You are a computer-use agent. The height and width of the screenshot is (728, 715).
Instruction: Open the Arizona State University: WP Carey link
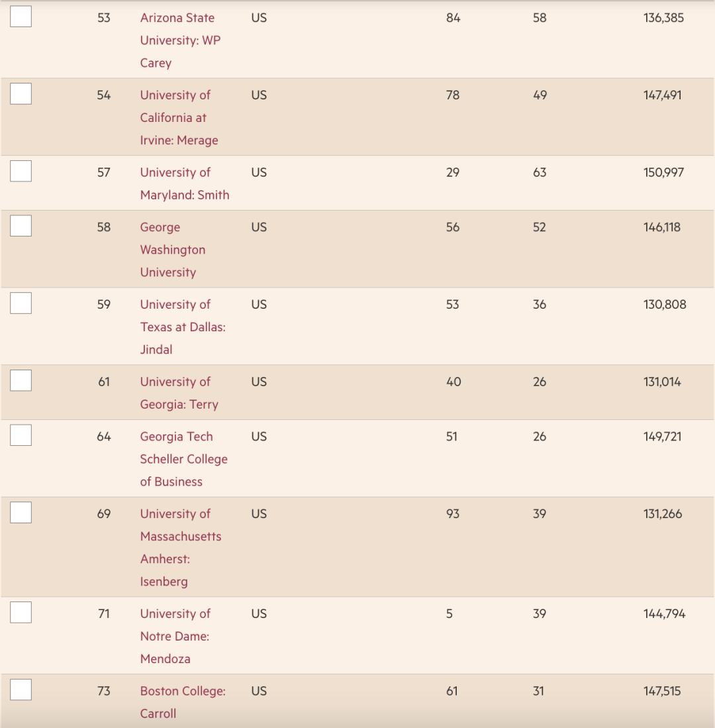(x=177, y=40)
